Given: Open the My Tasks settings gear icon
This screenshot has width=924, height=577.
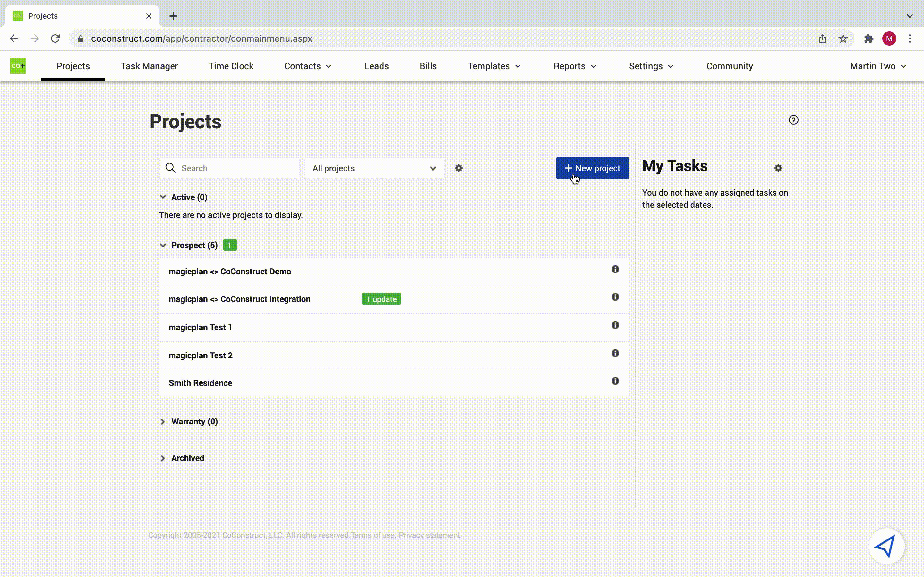Looking at the screenshot, I should click(778, 168).
